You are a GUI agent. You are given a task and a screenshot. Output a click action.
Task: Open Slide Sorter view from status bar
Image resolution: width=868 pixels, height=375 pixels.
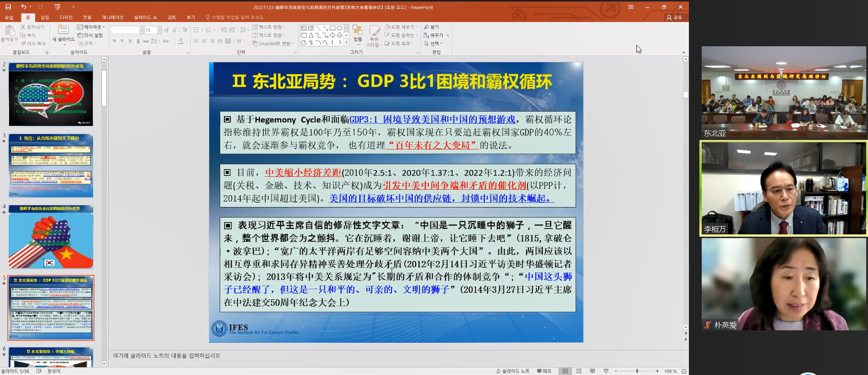pos(579,371)
